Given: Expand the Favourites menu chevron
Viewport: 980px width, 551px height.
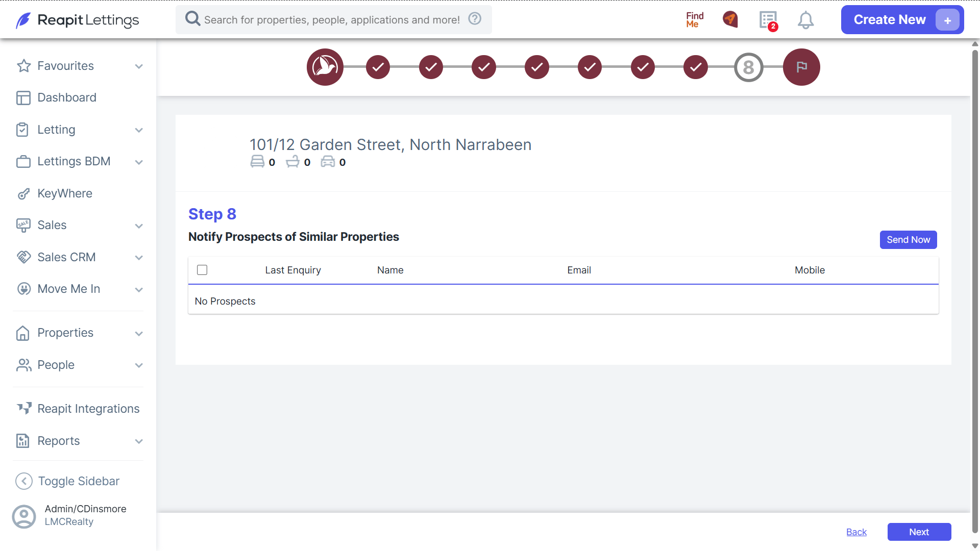Looking at the screenshot, I should pos(139,66).
